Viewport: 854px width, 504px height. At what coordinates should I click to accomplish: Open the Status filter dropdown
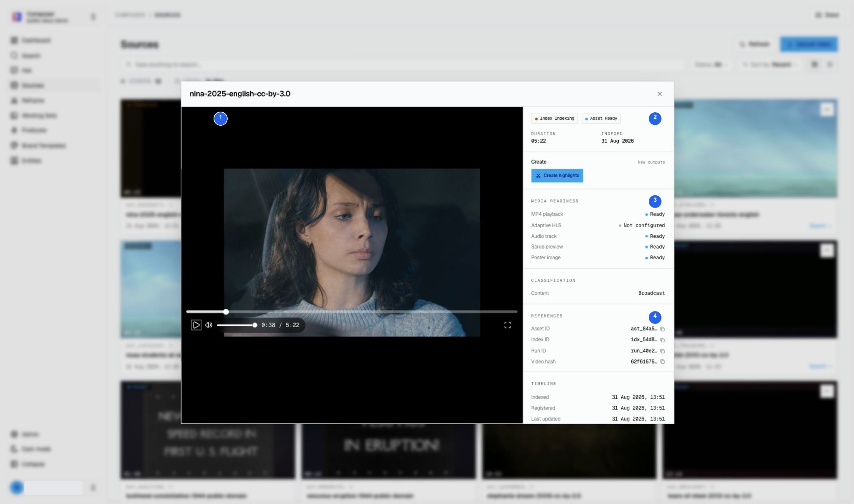coord(711,65)
